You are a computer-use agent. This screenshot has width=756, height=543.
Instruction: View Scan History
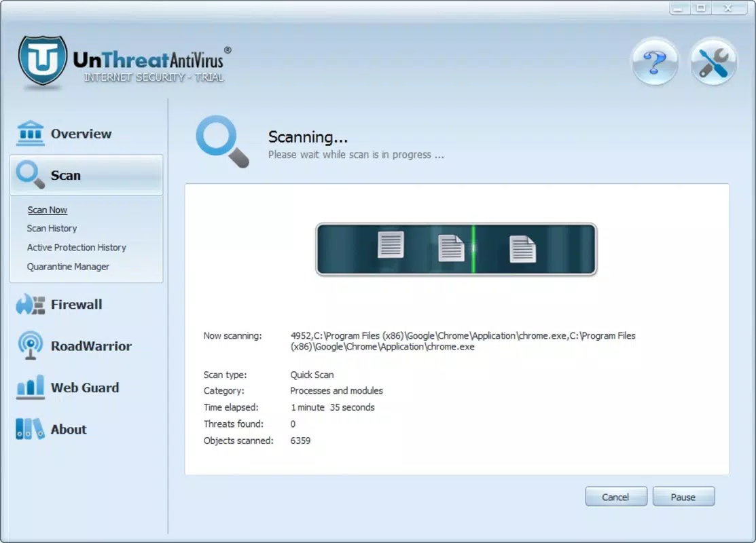[52, 228]
